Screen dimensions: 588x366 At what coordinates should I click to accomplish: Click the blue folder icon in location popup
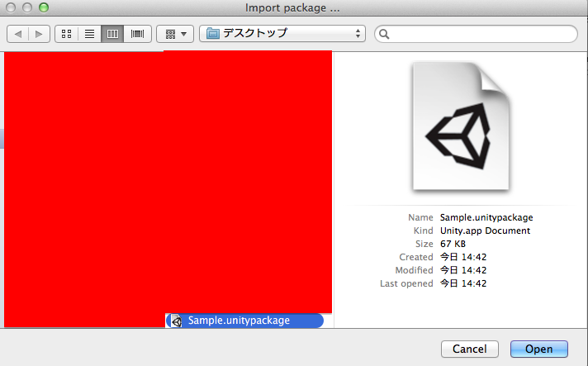pos(213,33)
